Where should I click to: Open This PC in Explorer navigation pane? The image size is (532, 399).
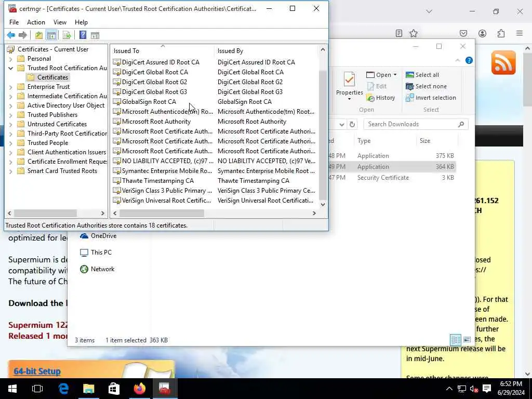pyautogui.click(x=96, y=252)
